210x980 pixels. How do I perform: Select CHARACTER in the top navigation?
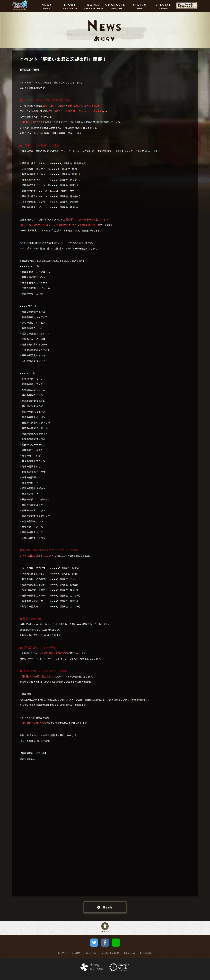pyautogui.click(x=116, y=6)
